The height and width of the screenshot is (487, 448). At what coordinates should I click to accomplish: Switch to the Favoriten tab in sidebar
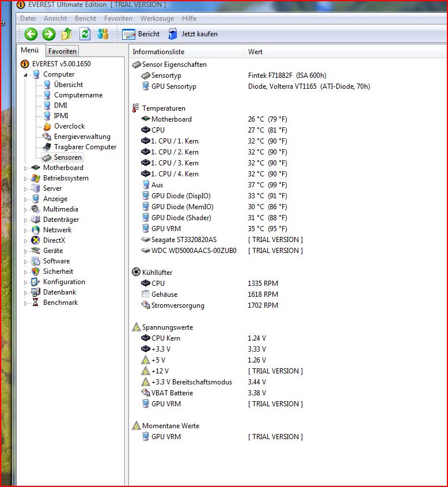(62, 51)
